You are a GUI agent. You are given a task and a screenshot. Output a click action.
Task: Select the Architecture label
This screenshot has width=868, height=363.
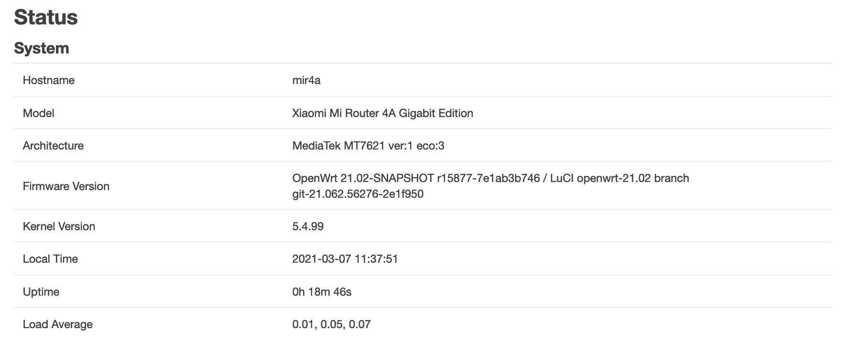(x=53, y=146)
